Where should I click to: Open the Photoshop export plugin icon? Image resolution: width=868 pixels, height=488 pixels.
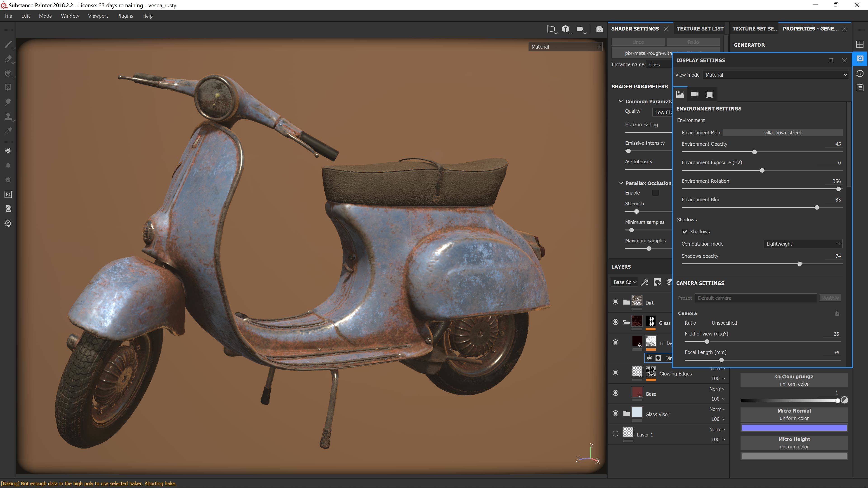tap(8, 194)
